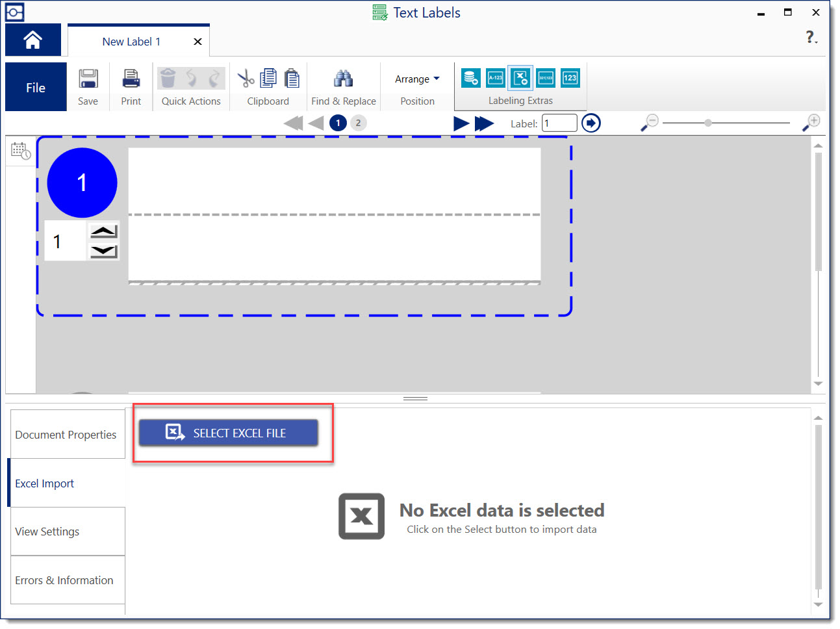This screenshot has height=629, width=840.
Task: Click the database import icon in Labeling Extras
Action: pyautogui.click(x=470, y=78)
